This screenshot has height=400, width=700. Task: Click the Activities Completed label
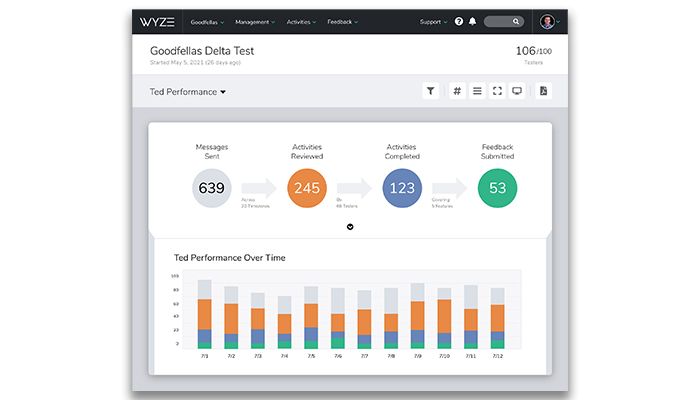pos(402,151)
